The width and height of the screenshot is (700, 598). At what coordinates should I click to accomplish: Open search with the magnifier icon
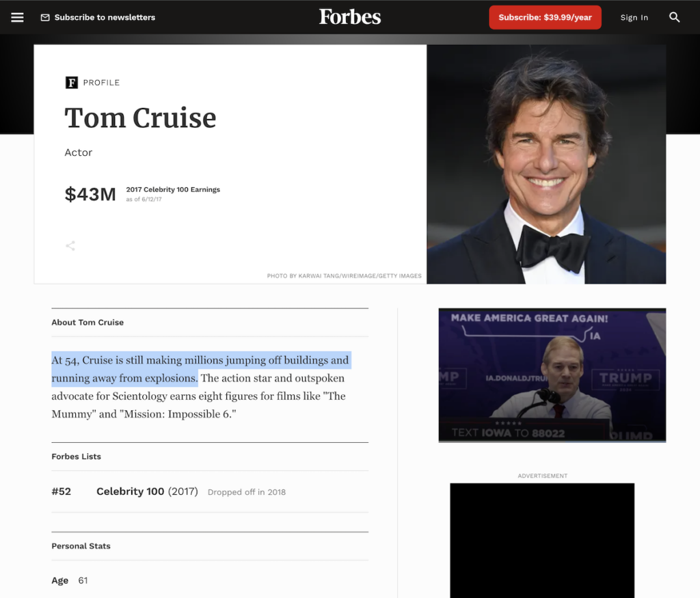(x=674, y=17)
